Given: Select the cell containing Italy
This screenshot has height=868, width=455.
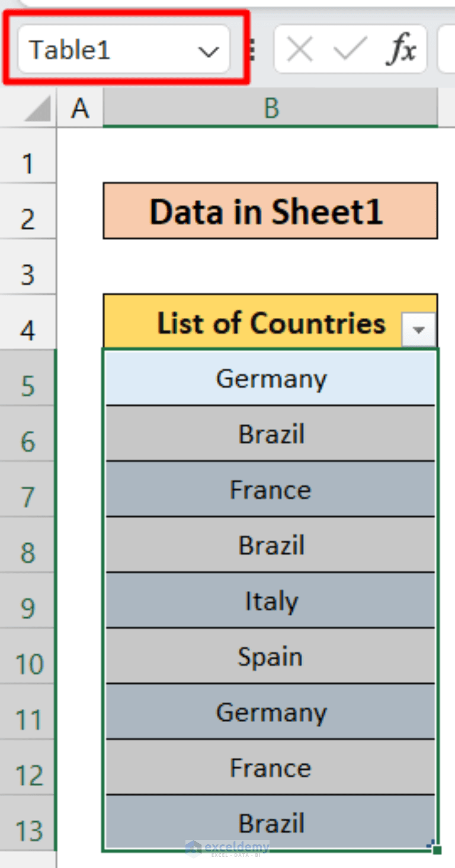Looking at the screenshot, I should 271,601.
